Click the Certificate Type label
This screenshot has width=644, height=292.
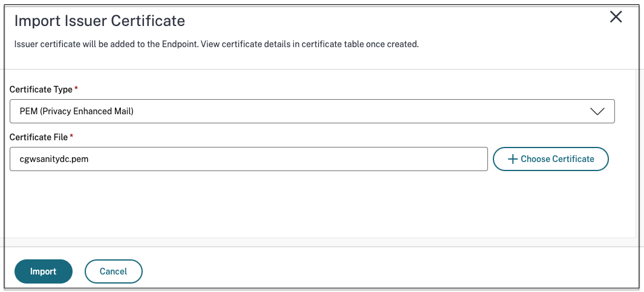pyautogui.click(x=41, y=89)
